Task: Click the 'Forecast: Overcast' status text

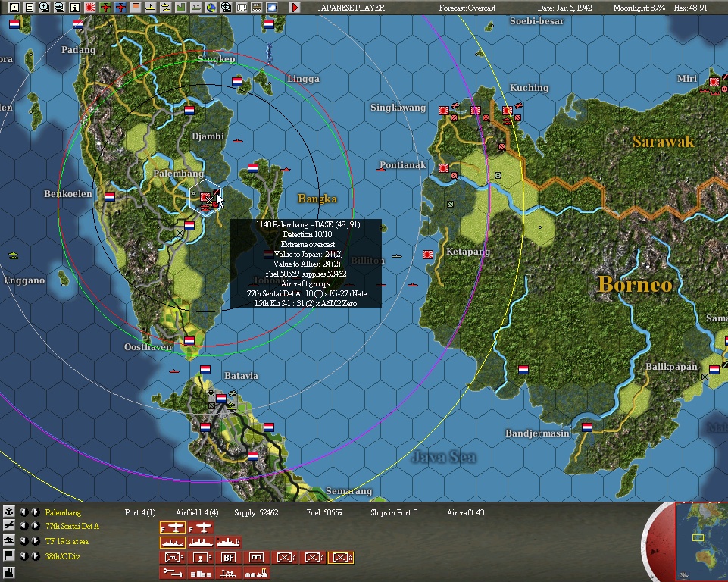Action: point(467,8)
